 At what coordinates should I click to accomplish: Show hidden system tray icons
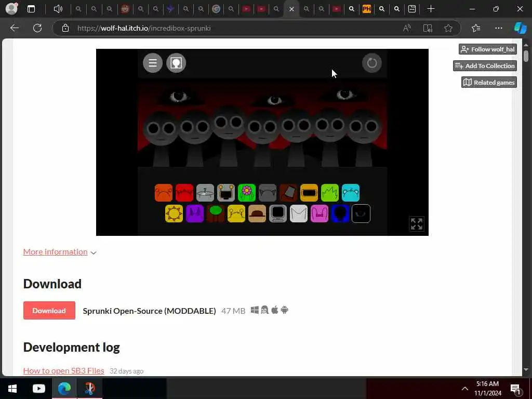coord(465,389)
